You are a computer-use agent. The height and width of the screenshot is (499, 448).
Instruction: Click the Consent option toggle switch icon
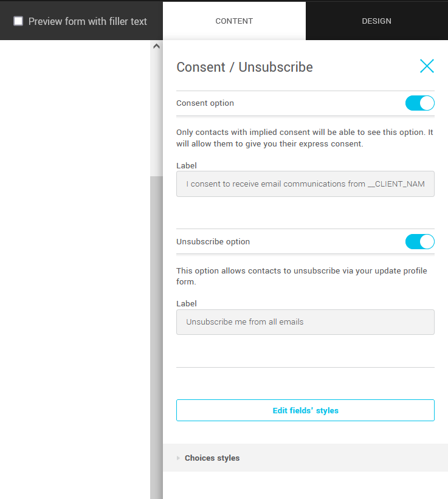pos(419,103)
